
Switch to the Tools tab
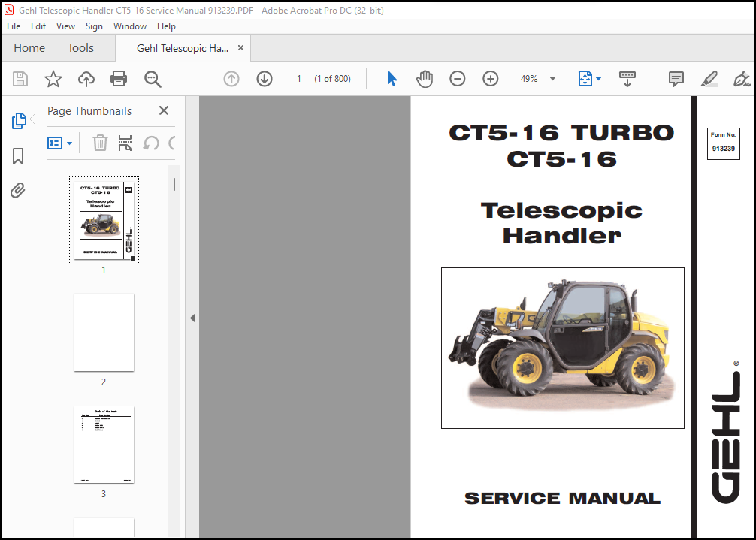pos(80,47)
